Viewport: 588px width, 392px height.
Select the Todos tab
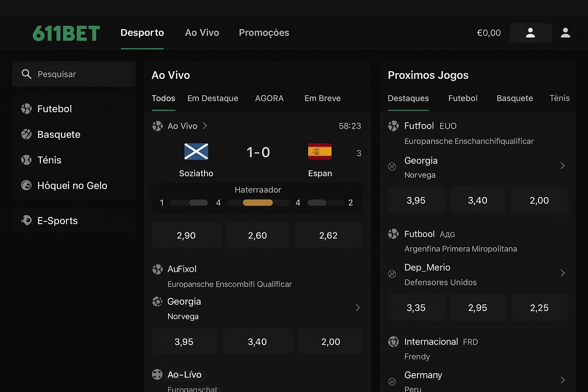163,98
